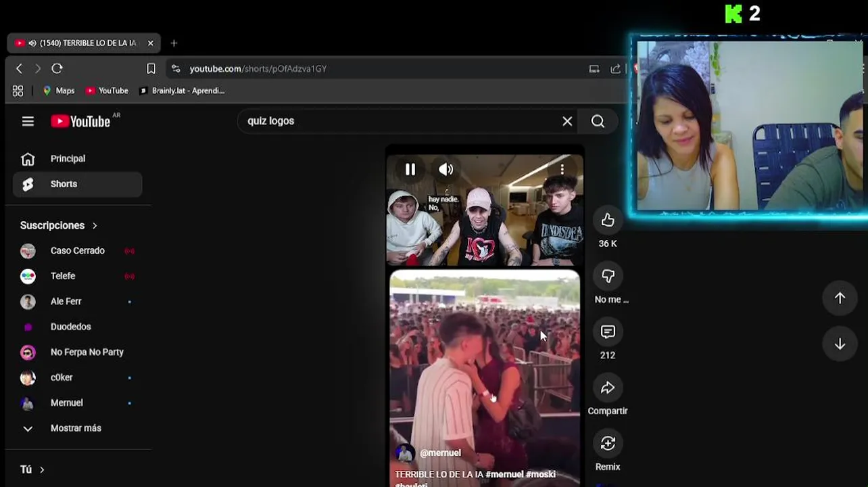
Task: Open YouTube bookmark
Action: pos(107,91)
